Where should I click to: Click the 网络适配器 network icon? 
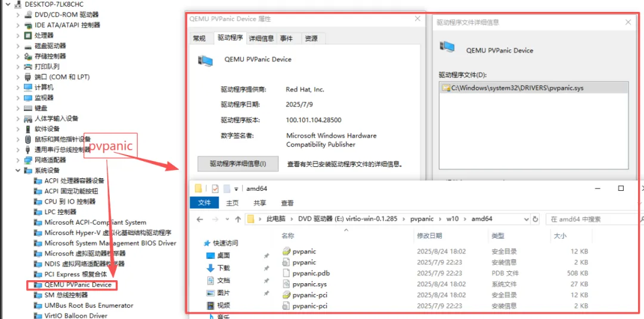[x=29, y=160]
